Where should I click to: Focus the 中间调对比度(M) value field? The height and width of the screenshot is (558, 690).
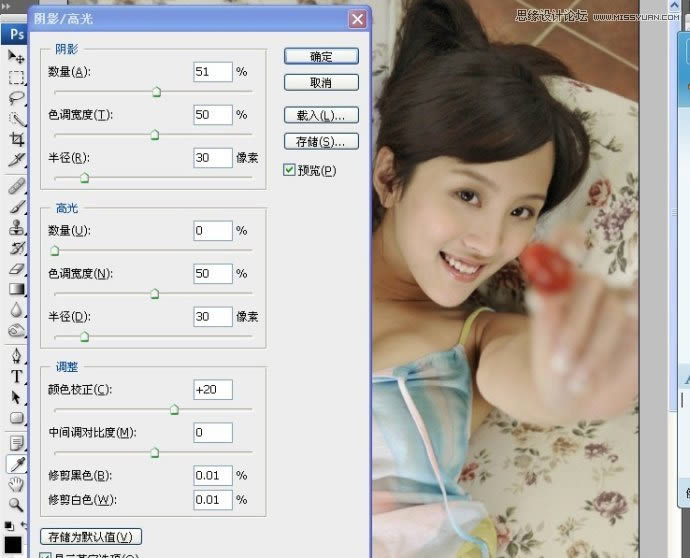(213, 433)
